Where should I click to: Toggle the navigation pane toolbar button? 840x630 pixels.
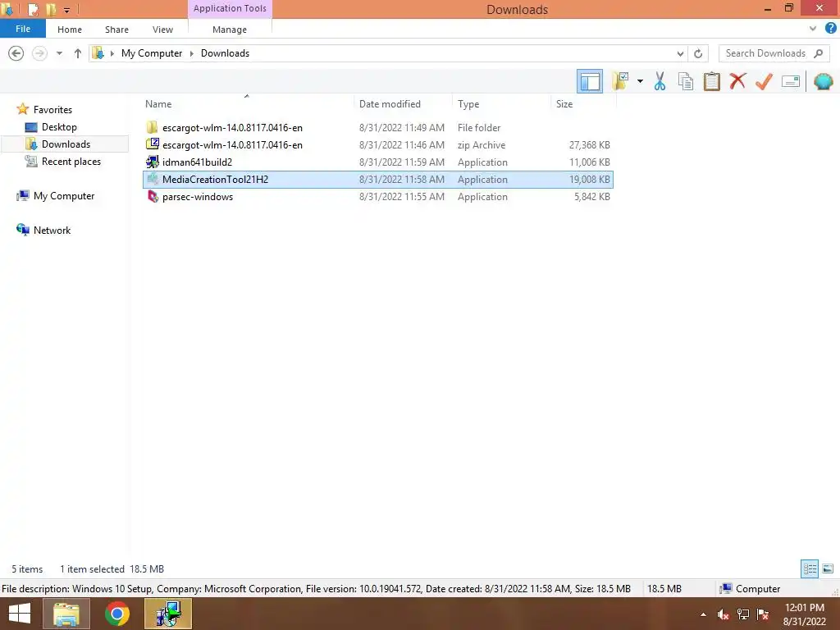click(x=589, y=81)
